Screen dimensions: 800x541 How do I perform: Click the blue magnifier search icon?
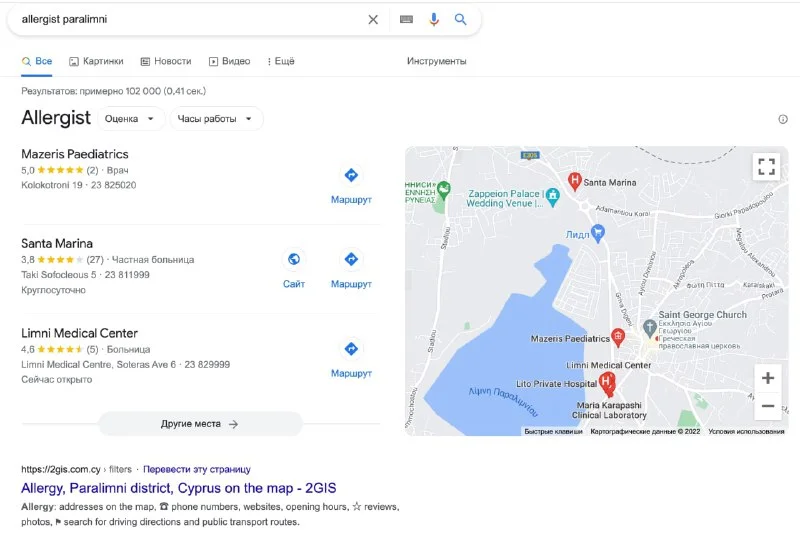pos(461,19)
